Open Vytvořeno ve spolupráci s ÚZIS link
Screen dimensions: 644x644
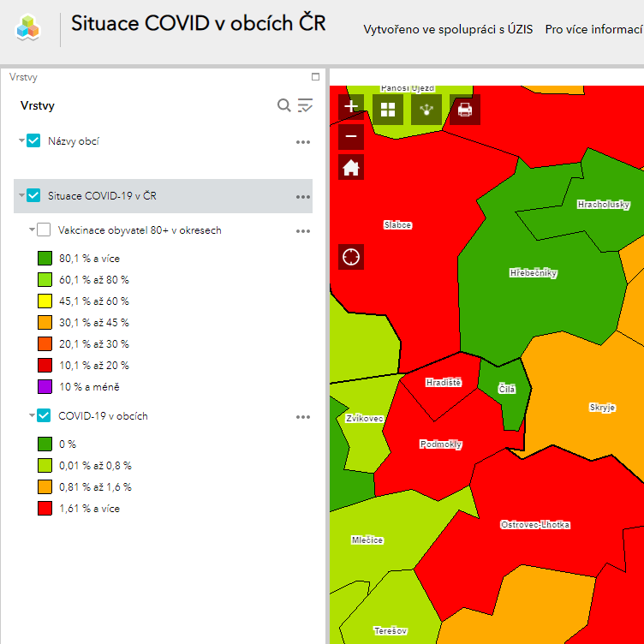click(448, 29)
